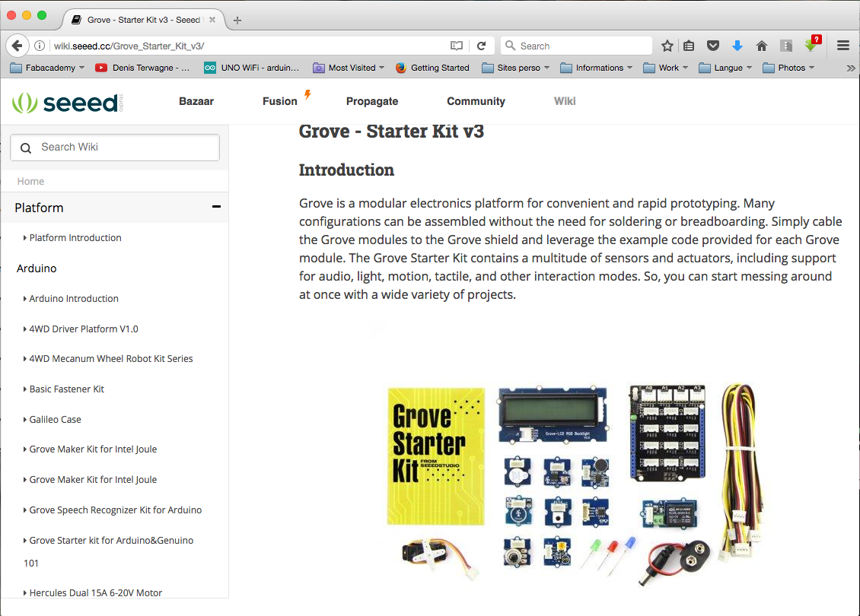Click the Search Wiki magnifier icon

26,148
